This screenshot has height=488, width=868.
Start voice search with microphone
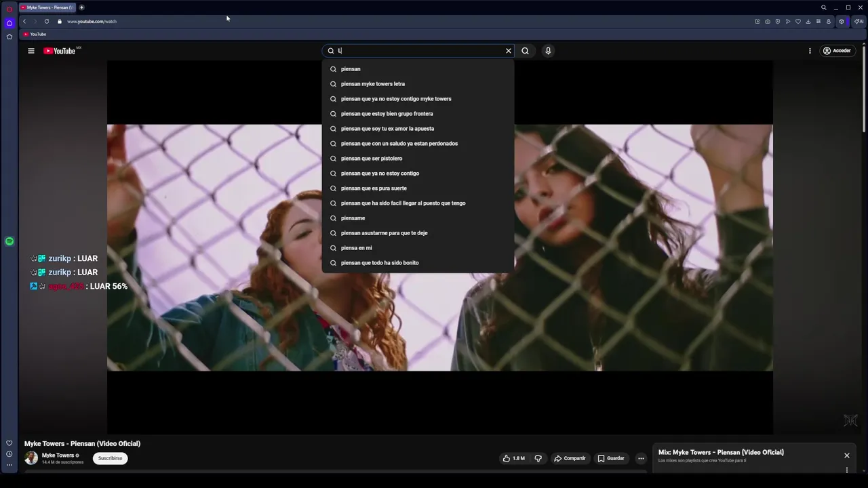[548, 51]
